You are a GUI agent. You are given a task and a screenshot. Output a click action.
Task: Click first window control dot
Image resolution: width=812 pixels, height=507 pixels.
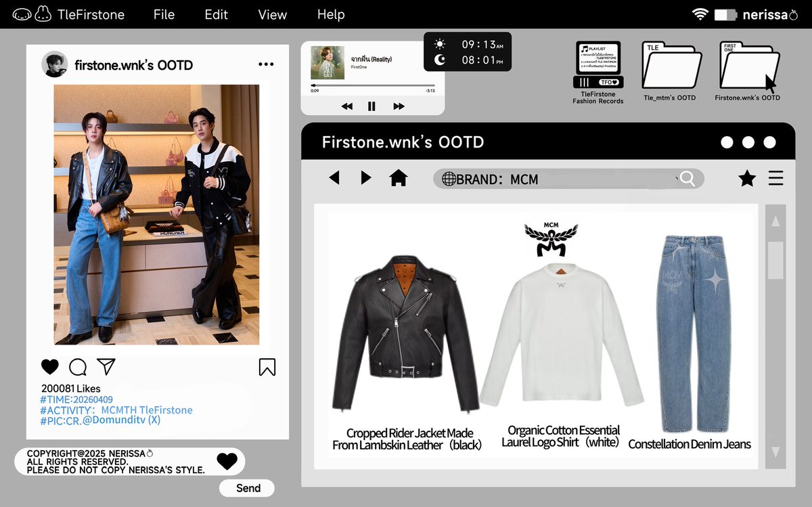coord(727,142)
